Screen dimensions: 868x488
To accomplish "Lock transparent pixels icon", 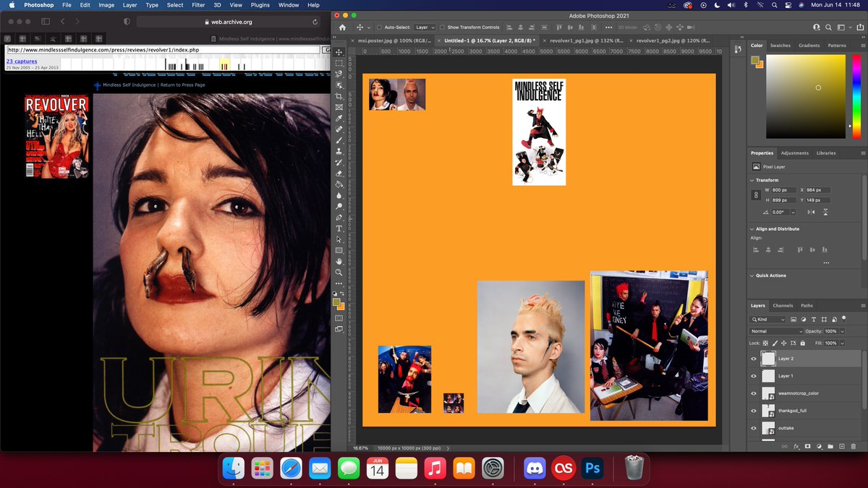I will point(766,343).
